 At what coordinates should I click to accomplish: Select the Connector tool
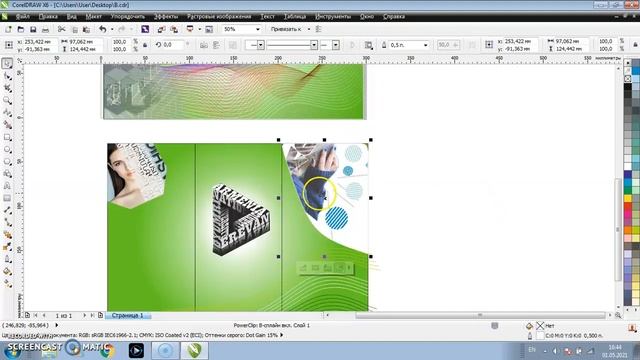point(7,223)
